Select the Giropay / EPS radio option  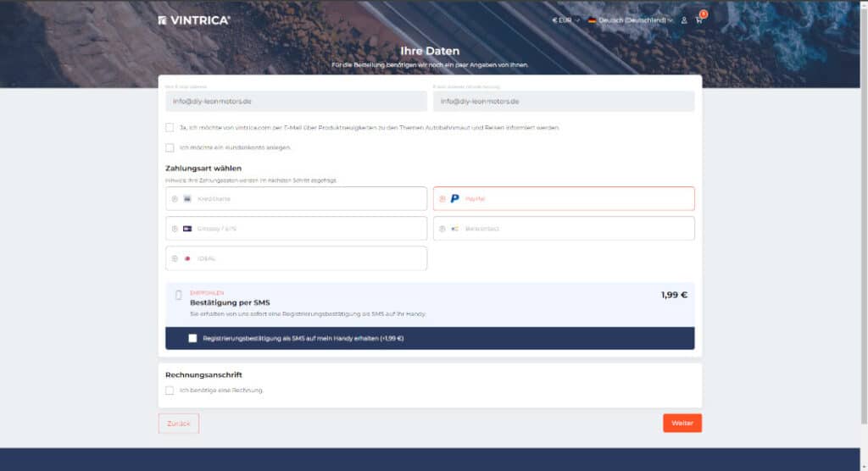[x=175, y=229]
